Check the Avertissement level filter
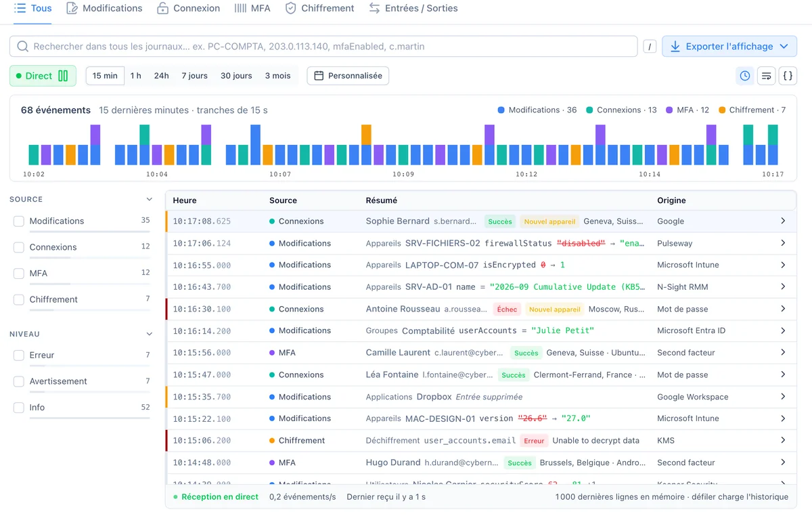 pos(19,381)
